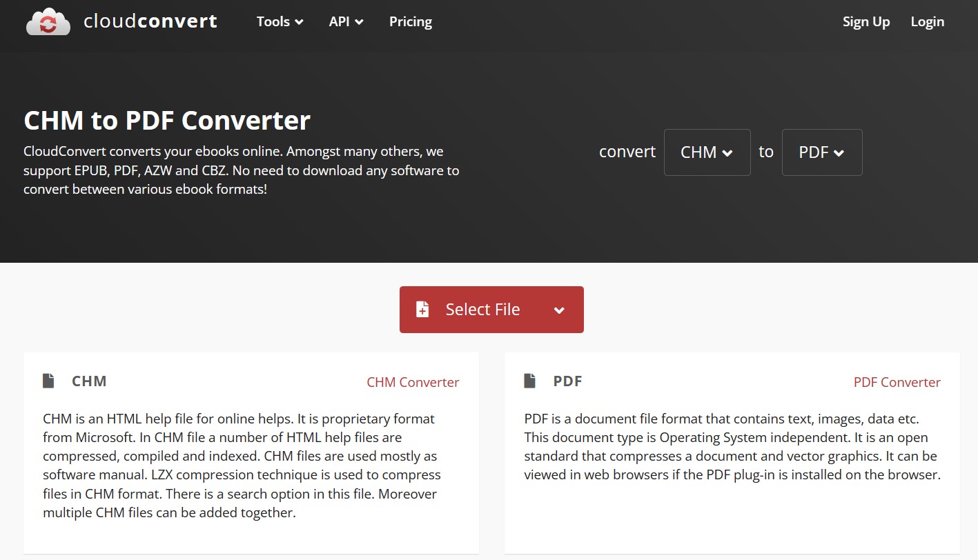
Task: Click the document icon beside PDF heading
Action: click(529, 381)
